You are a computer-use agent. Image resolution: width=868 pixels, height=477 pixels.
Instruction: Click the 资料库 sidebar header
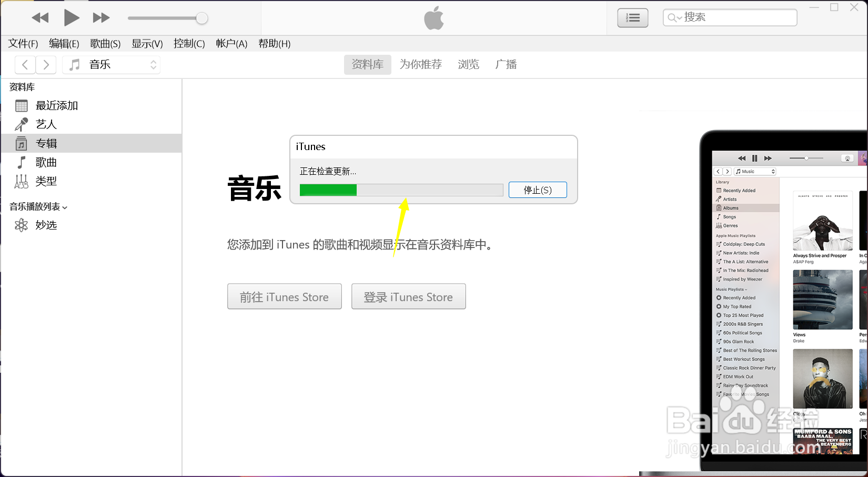point(22,87)
